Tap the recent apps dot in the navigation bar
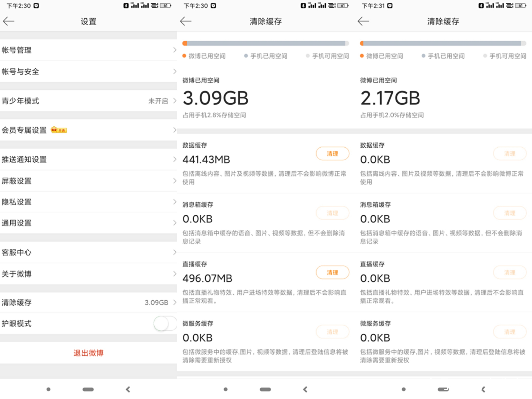Image resolution: width=532 pixels, height=399 pixels. coord(49,389)
